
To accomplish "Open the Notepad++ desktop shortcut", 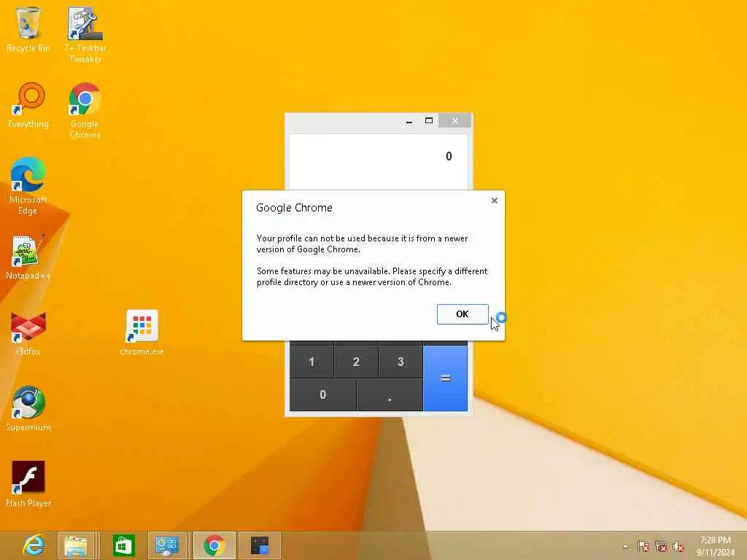I will (x=28, y=257).
